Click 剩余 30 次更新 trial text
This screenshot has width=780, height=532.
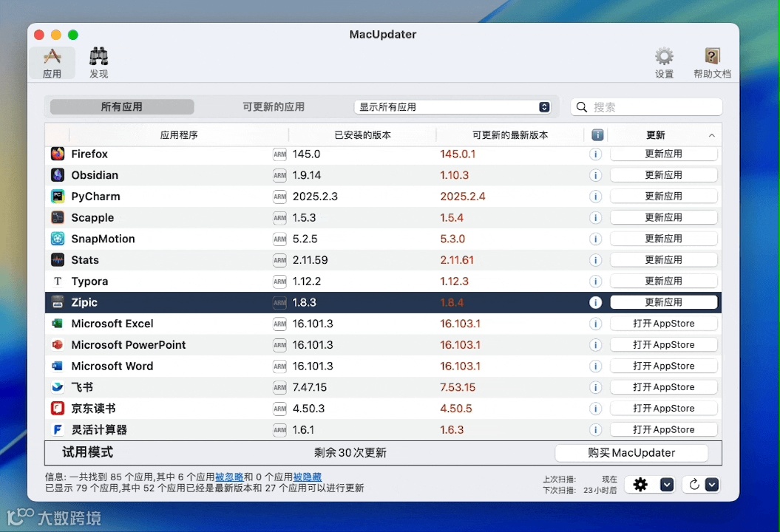(350, 453)
